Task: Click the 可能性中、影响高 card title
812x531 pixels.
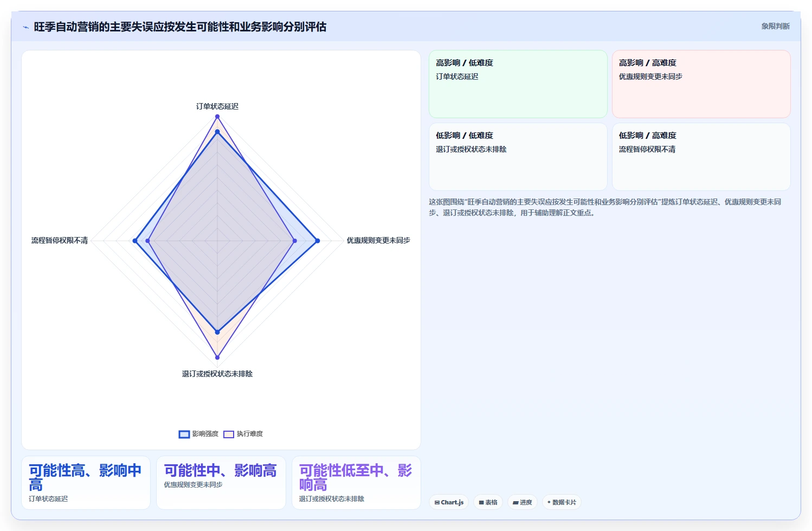Action: 220,470
